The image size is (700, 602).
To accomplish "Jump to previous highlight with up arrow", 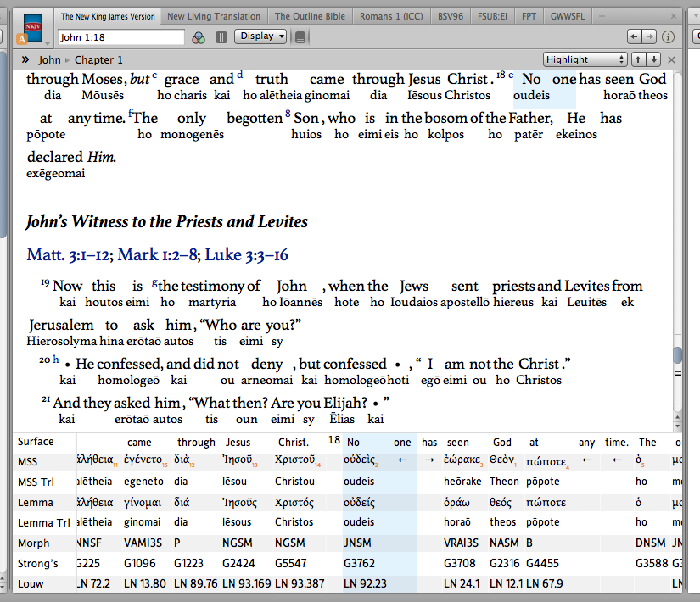I will point(638,59).
